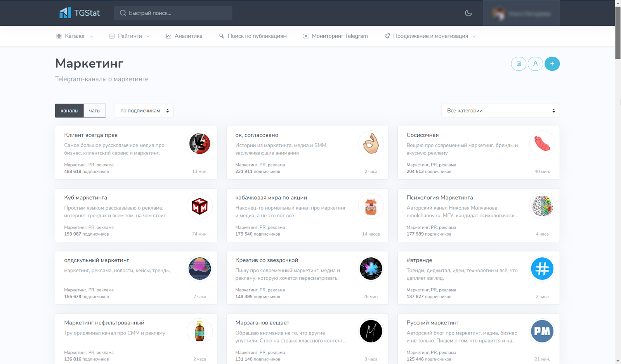Viewport: 621px width, 364px height.
Task: Go to Мониторинг Telegram
Action: 335,36
